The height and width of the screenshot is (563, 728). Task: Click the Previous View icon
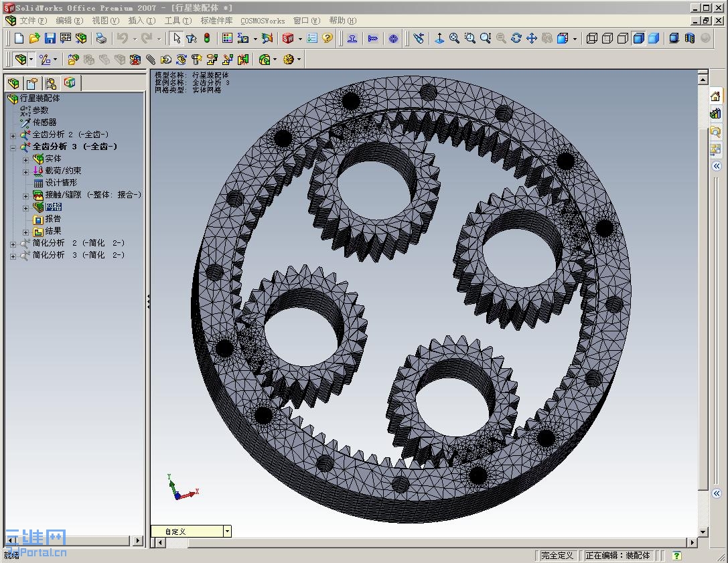(419, 38)
